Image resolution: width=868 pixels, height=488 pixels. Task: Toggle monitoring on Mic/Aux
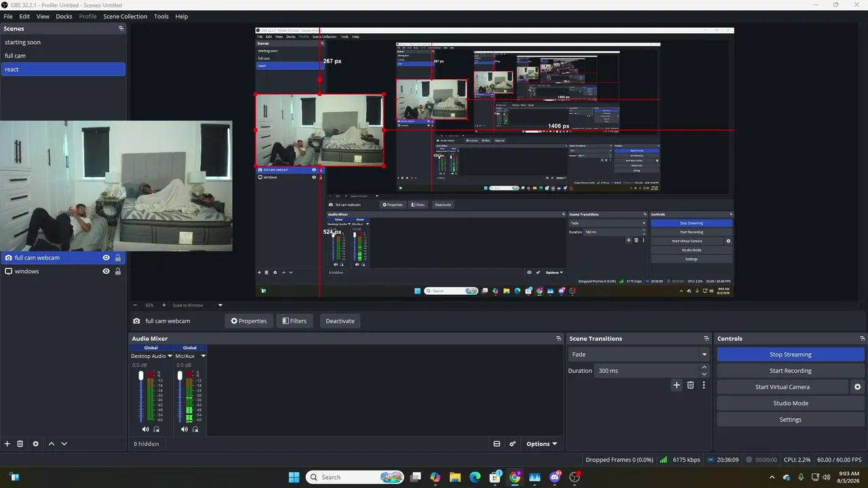point(195,429)
